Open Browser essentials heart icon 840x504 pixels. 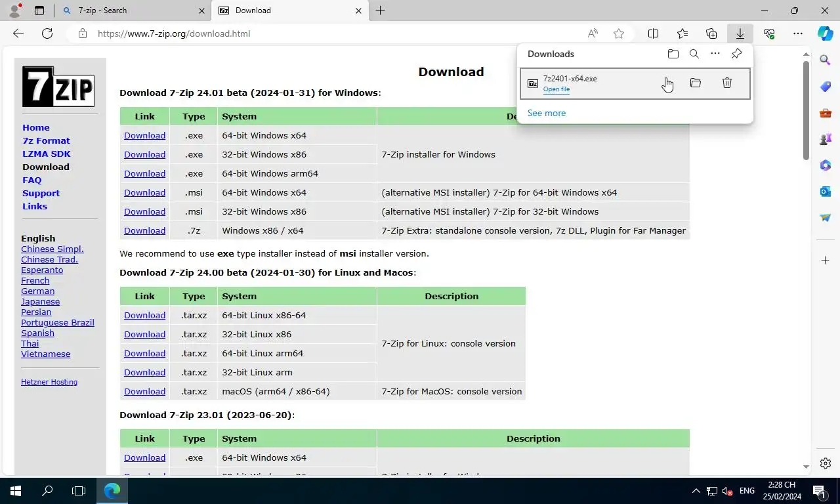point(769,33)
